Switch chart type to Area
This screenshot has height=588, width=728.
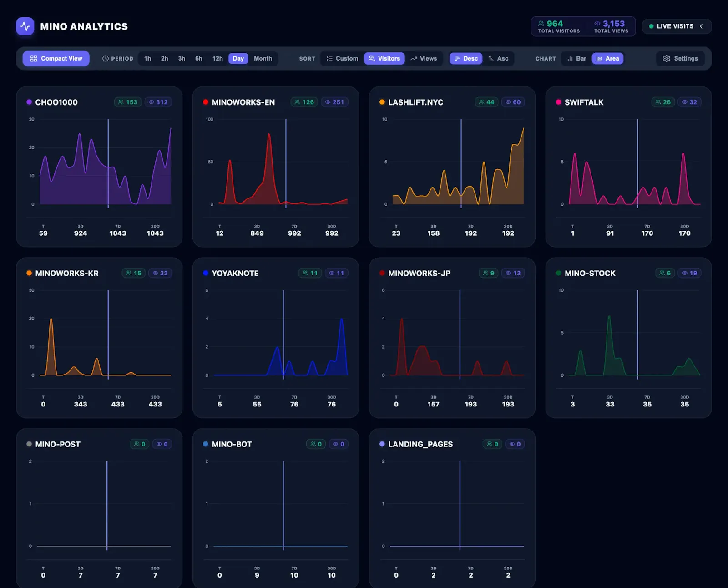tap(608, 58)
